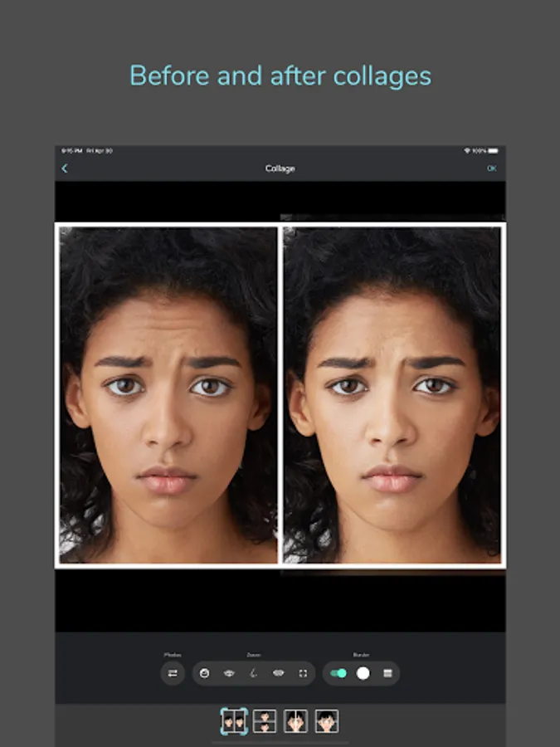Viewport: 560px width, 747px height.
Task: Select the stacked top-bottom collage layout
Action: click(265, 721)
